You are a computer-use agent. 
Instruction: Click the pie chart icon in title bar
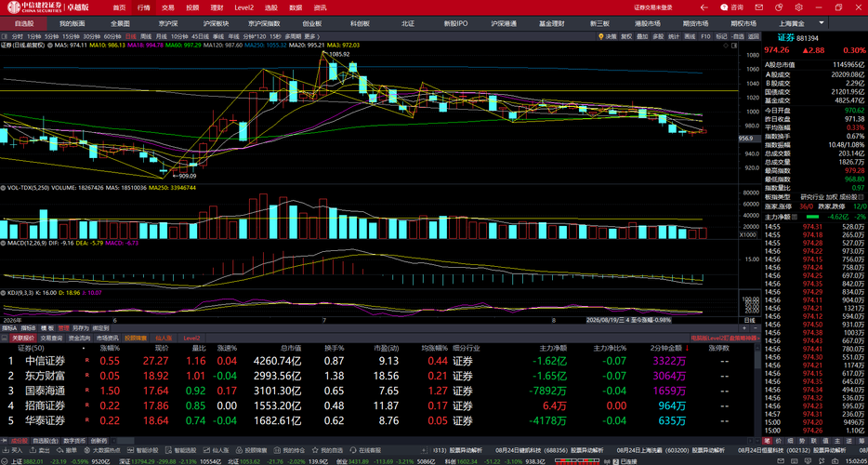point(780,7)
